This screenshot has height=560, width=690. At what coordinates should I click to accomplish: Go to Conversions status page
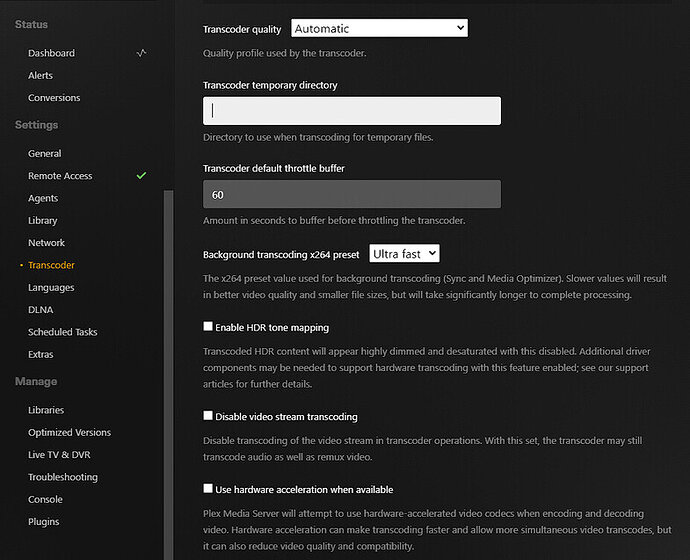click(54, 98)
